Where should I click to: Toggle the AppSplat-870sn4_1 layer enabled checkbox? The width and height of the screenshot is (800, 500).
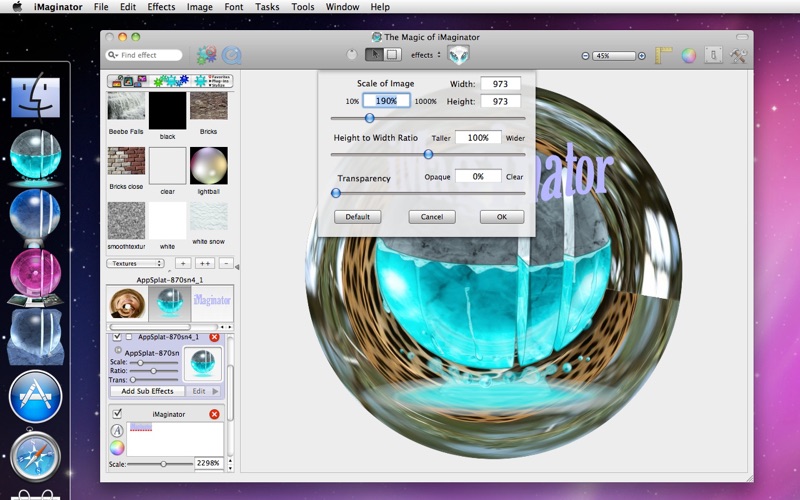(117, 337)
